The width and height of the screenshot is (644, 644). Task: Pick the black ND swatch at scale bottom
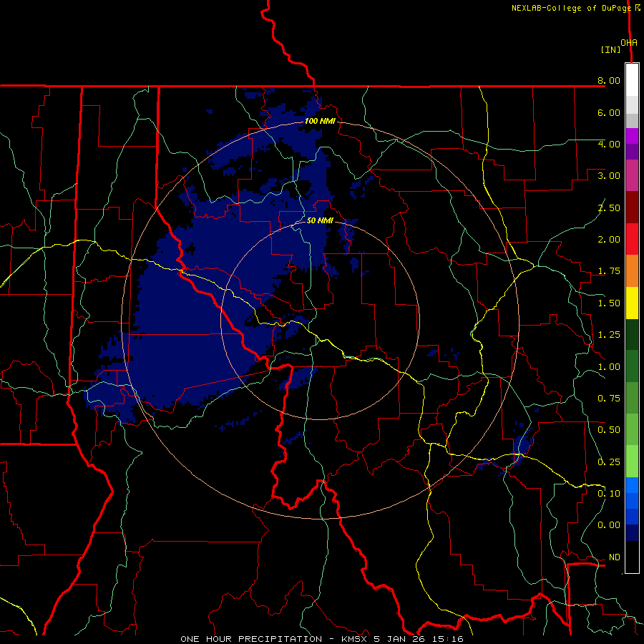(x=632, y=557)
